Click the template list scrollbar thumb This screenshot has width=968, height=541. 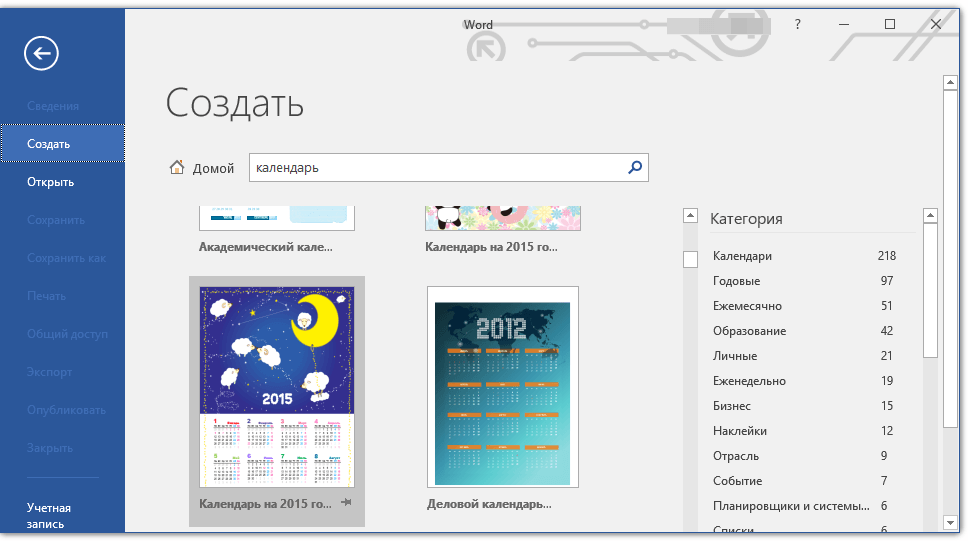click(x=690, y=260)
